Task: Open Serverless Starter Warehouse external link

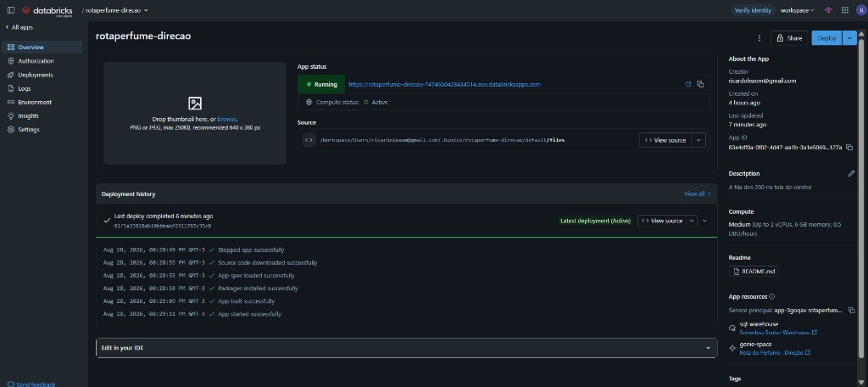Action: [778, 333]
